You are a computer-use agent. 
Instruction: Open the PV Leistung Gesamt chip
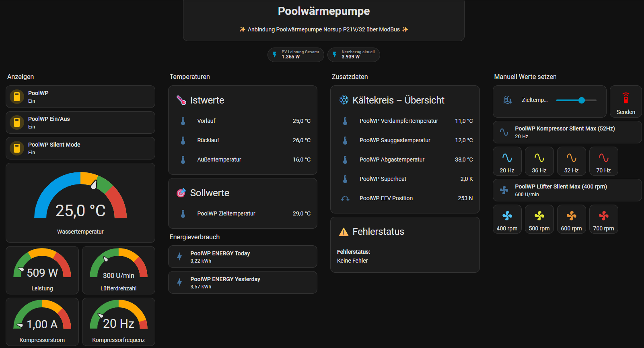point(296,54)
